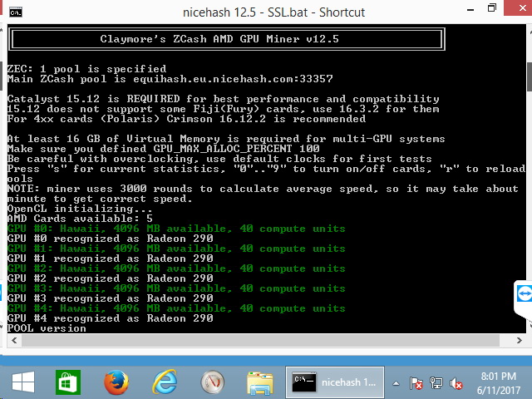This screenshot has height=399, width=532.
Task: Show hidden system tray icons
Action: pos(396,384)
